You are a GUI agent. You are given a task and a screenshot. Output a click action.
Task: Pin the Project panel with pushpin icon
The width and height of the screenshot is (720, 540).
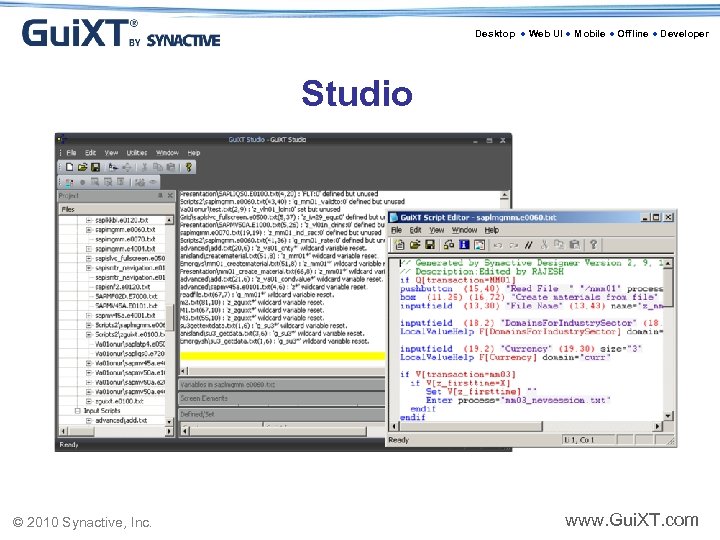tap(160, 196)
